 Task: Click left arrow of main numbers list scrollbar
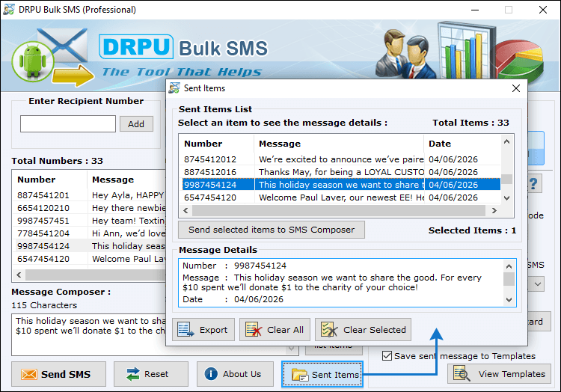click(x=19, y=275)
